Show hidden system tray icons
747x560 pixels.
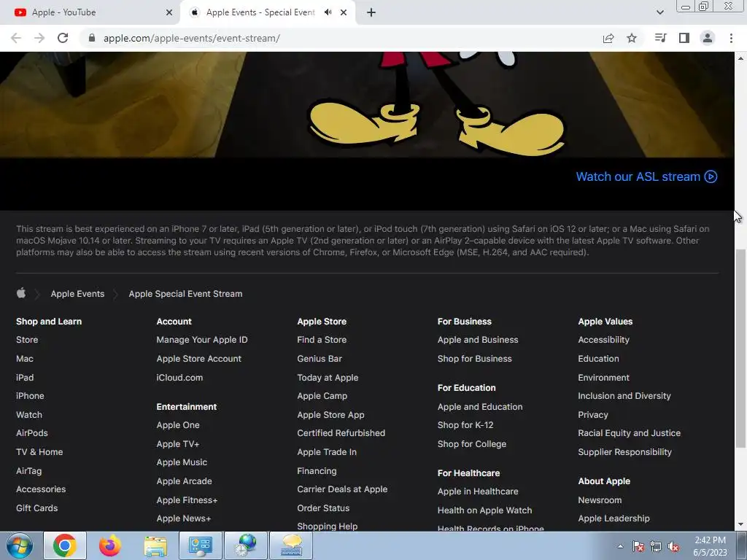tap(620, 546)
